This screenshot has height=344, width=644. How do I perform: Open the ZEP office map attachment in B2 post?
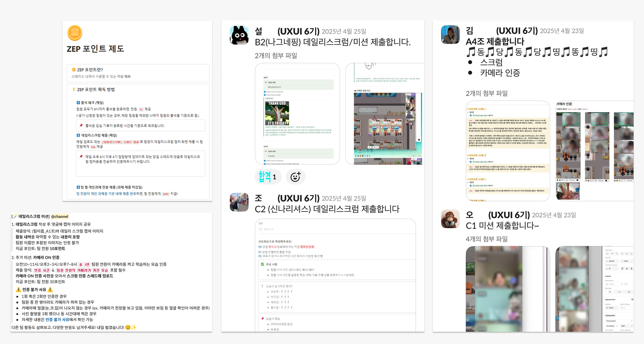point(385,114)
